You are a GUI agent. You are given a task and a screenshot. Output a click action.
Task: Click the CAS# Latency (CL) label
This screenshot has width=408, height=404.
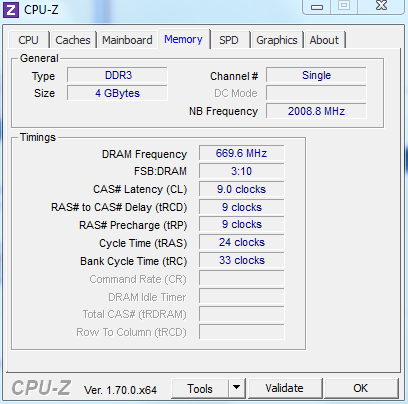point(140,190)
